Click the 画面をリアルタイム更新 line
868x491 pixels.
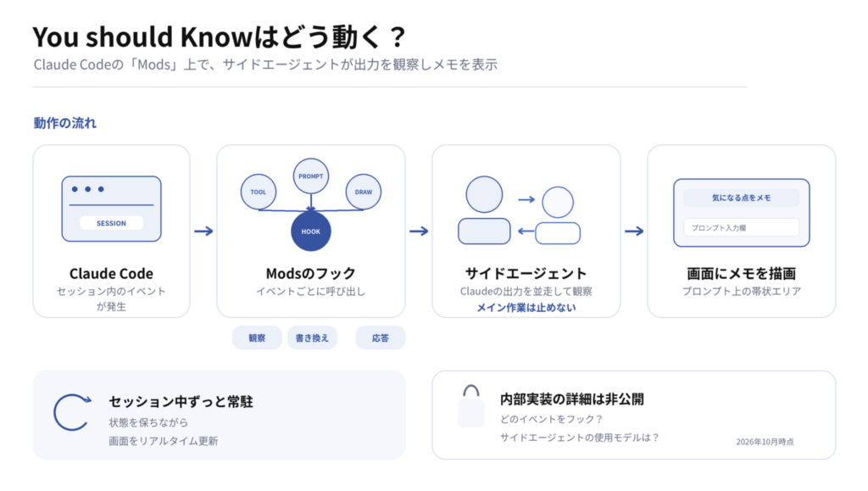point(164,441)
